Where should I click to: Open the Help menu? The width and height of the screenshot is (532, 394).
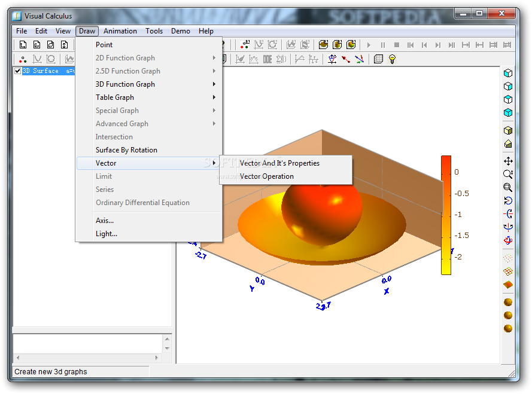pyautogui.click(x=206, y=31)
